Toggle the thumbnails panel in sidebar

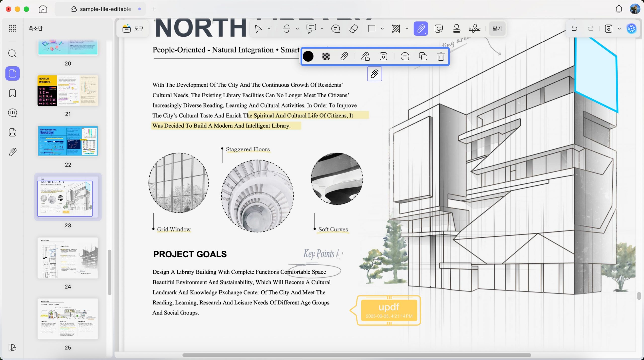point(12,74)
